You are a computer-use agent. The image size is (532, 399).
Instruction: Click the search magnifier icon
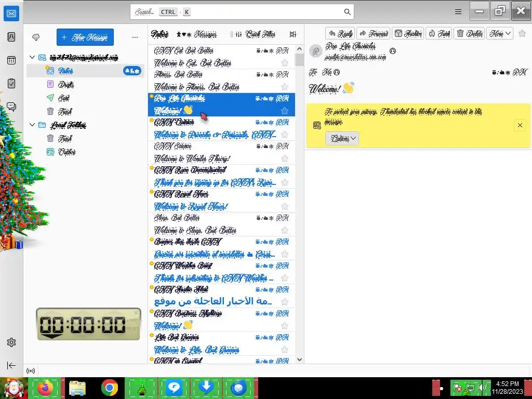coord(347,12)
